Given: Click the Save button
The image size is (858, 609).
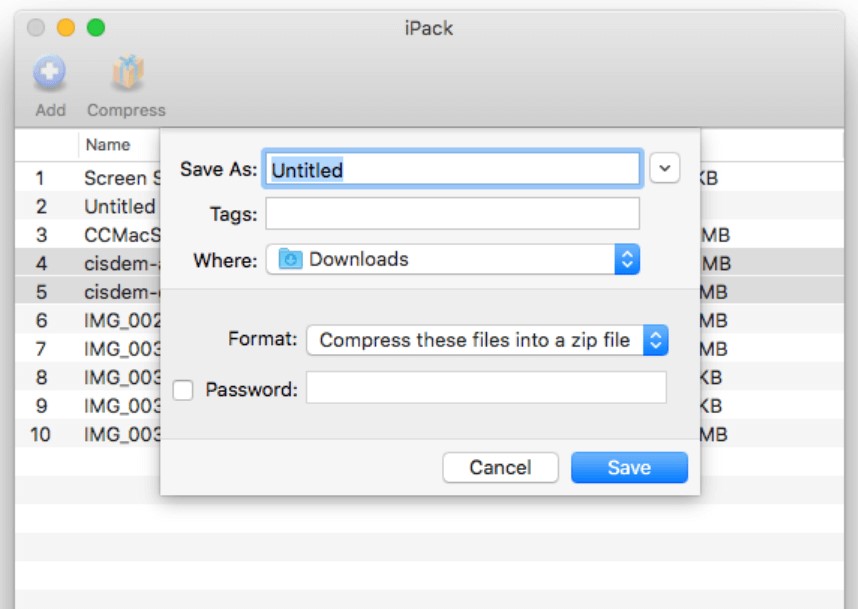Looking at the screenshot, I should click(x=629, y=467).
